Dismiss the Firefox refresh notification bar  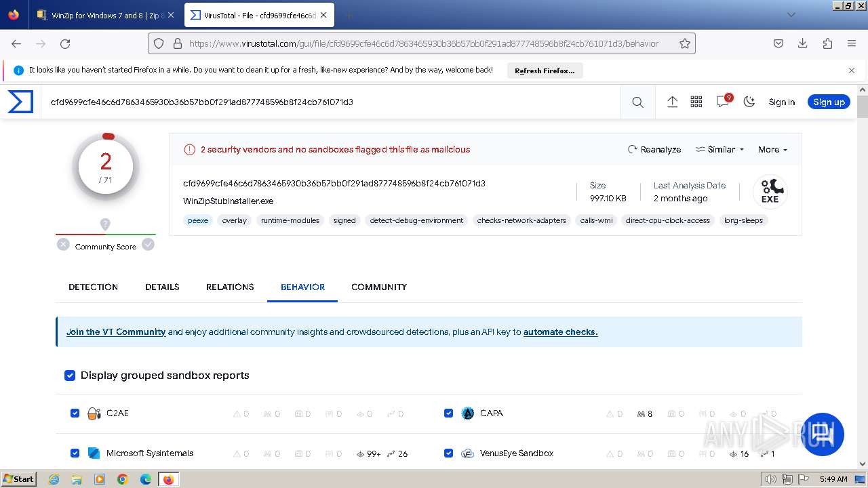[x=852, y=70]
